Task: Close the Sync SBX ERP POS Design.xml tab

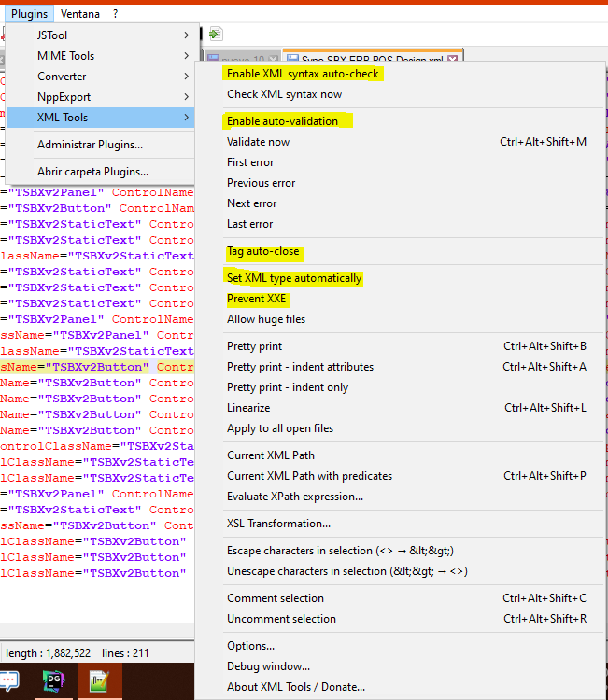Action: [x=453, y=59]
